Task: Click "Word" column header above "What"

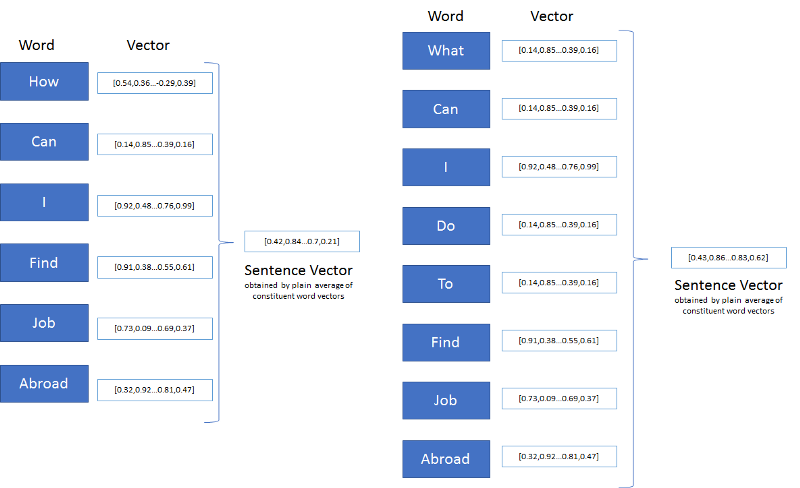Action: click(445, 16)
